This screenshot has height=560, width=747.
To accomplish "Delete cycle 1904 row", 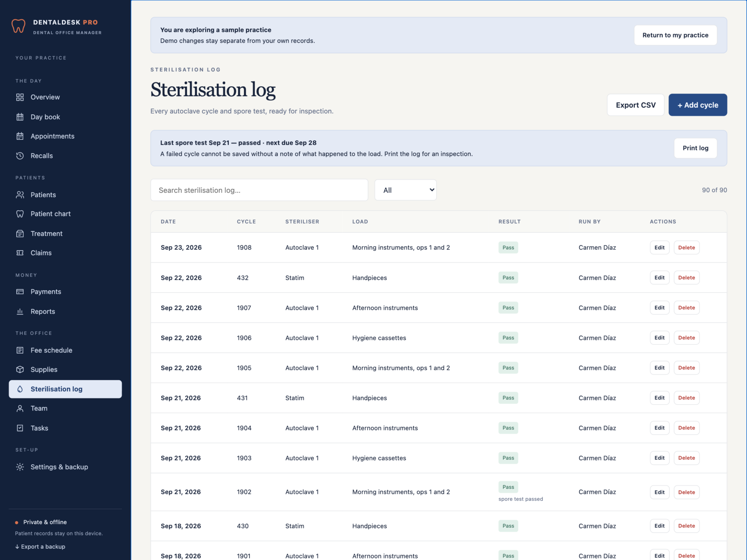I will (686, 428).
